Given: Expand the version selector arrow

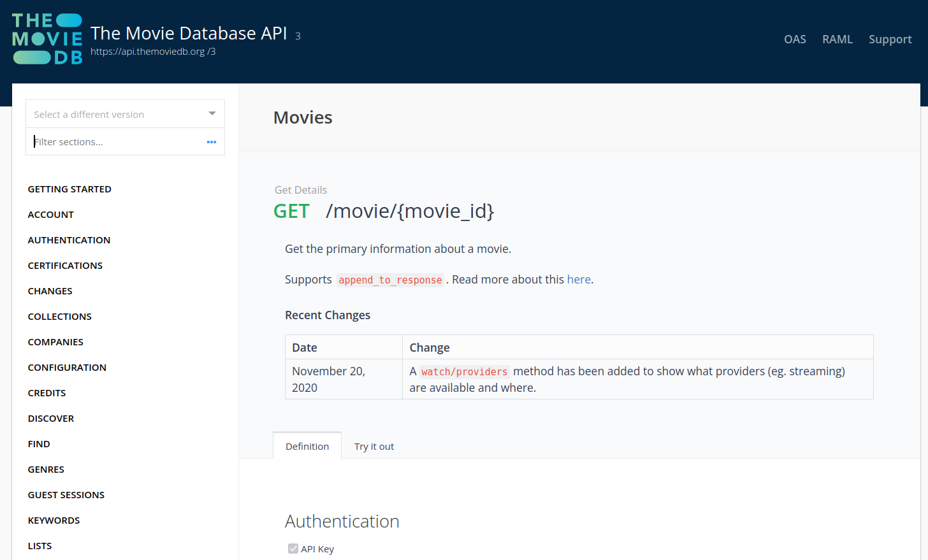Looking at the screenshot, I should (212, 114).
